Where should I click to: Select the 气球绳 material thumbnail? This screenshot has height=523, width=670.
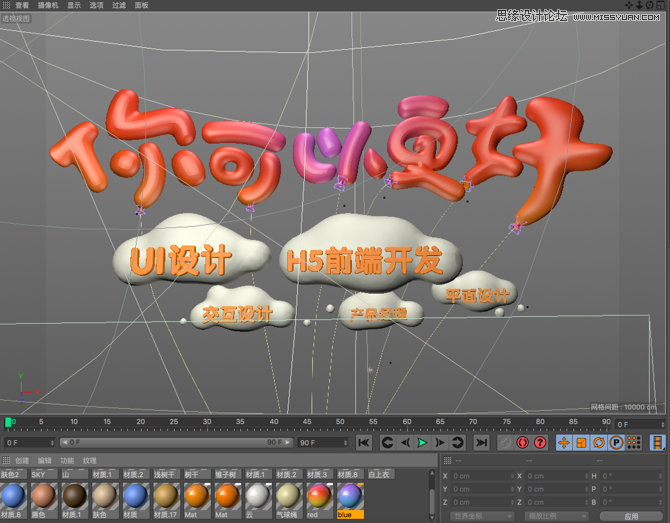288,496
